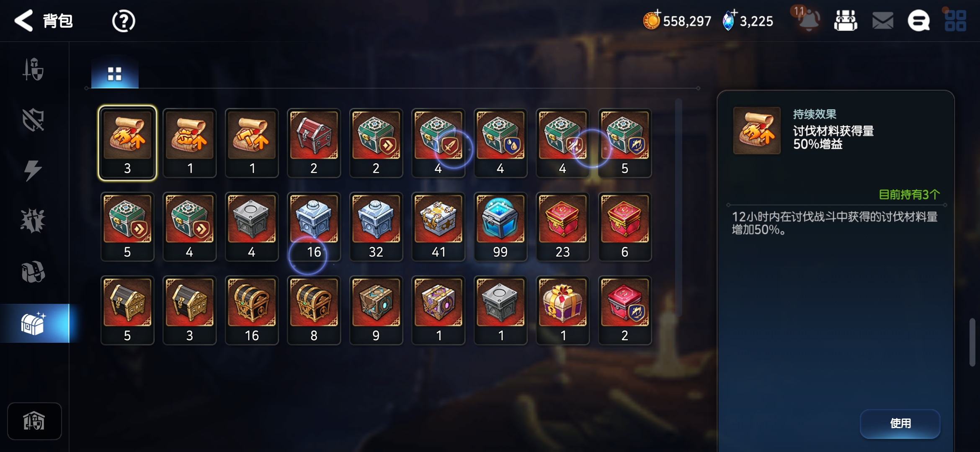Select the lightning bolt sidebar category
This screenshot has height=452, width=980.
33,170
